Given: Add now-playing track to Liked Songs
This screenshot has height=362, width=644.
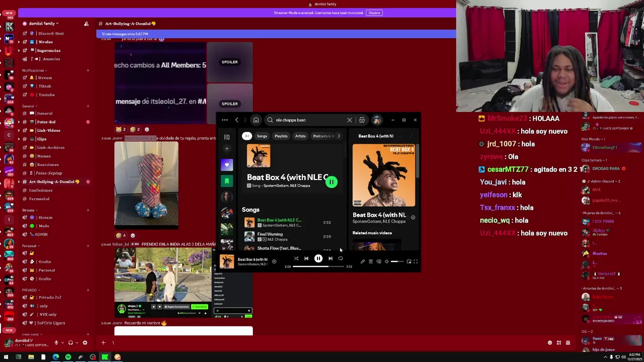Looking at the screenshot, I should click(274, 261).
